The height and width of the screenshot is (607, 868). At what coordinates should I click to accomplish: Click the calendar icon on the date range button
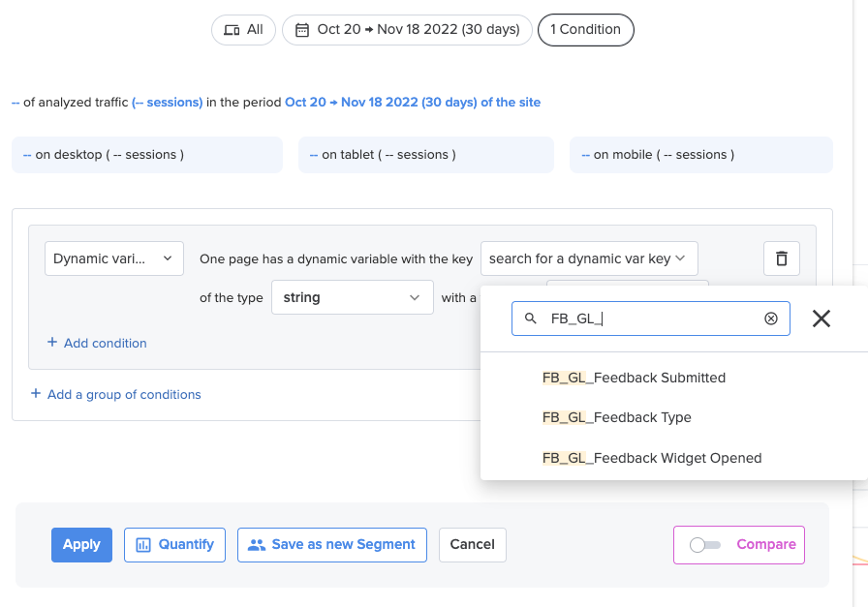tap(302, 30)
